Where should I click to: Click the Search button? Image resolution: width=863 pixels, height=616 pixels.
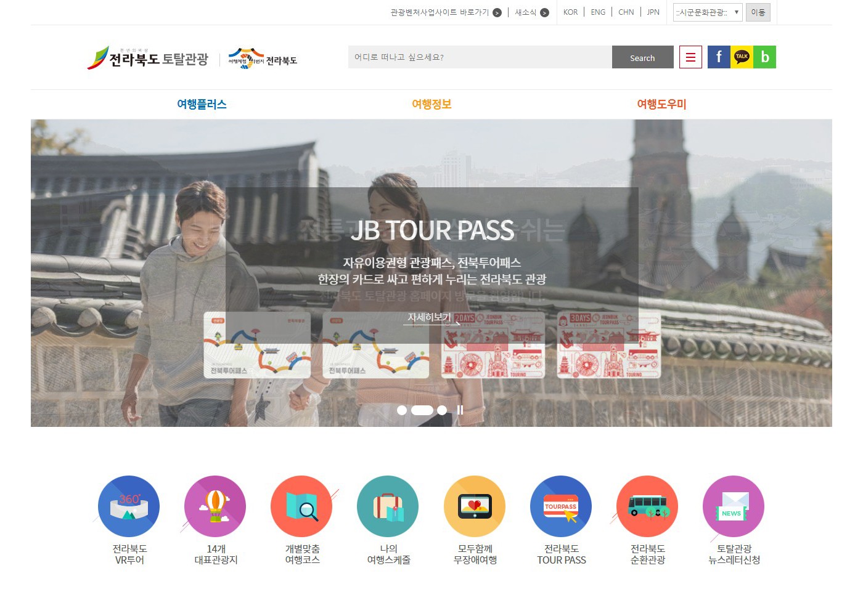pyautogui.click(x=642, y=57)
